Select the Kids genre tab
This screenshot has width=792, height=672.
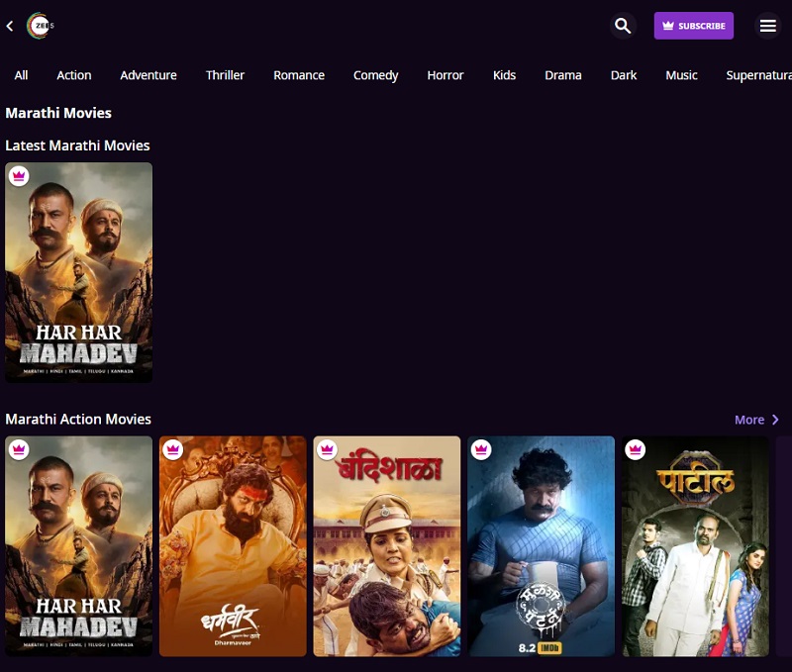pos(504,75)
